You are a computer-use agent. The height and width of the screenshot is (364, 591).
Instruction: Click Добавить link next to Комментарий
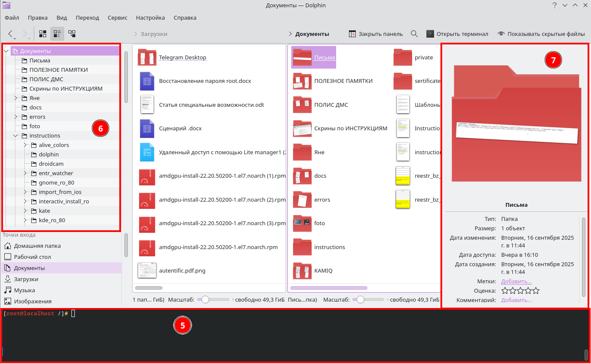[516, 300]
